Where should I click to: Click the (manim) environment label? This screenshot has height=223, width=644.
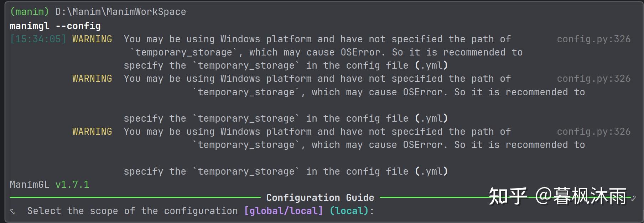click(29, 12)
